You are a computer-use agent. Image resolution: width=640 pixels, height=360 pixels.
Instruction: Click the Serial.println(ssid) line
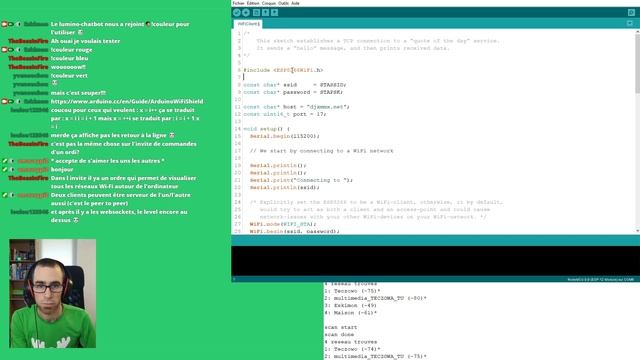point(284,187)
